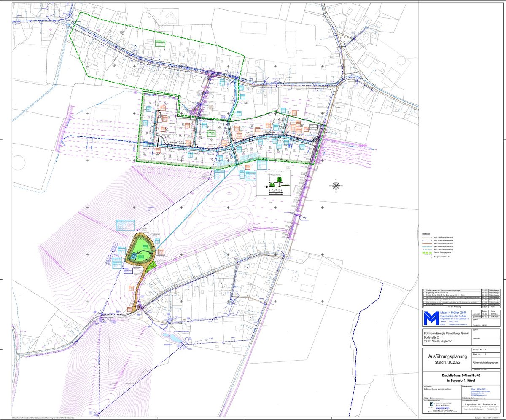Click the 'Planverfasser:' label
This screenshot has width=506, height=420.
click(x=467, y=386)
